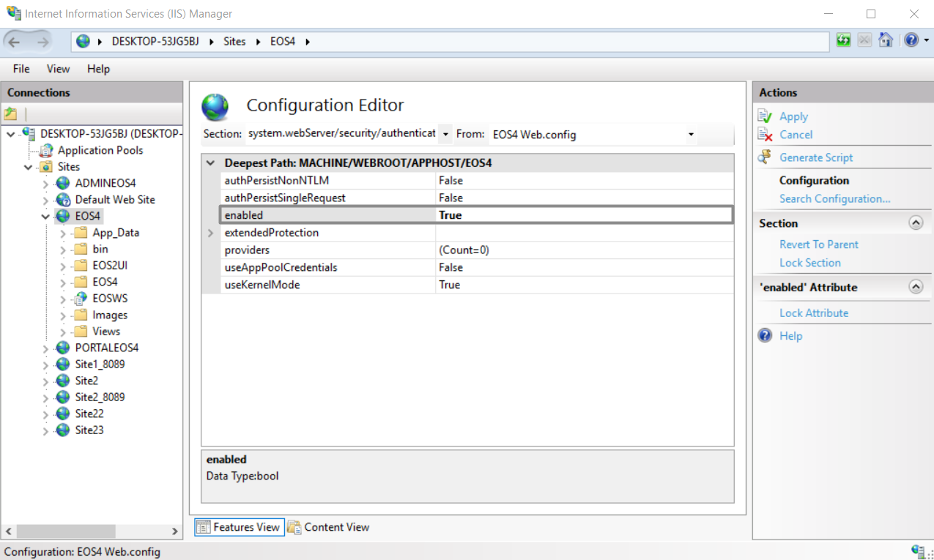The height and width of the screenshot is (560, 934).
Task: Open the Help toolbar dropdown arrow
Action: [x=926, y=41]
